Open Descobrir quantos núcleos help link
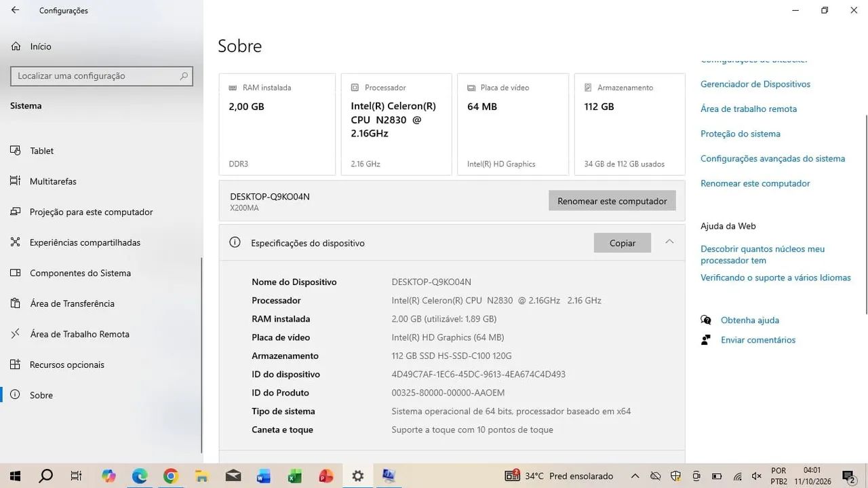The height and width of the screenshot is (488, 868). [x=763, y=255]
